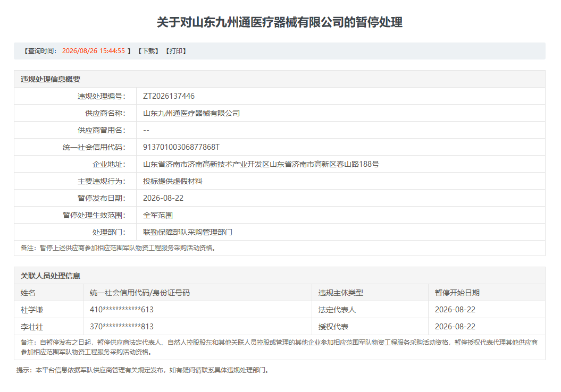
Task: Click the 暂停发布日期 label
Action: tap(102, 198)
